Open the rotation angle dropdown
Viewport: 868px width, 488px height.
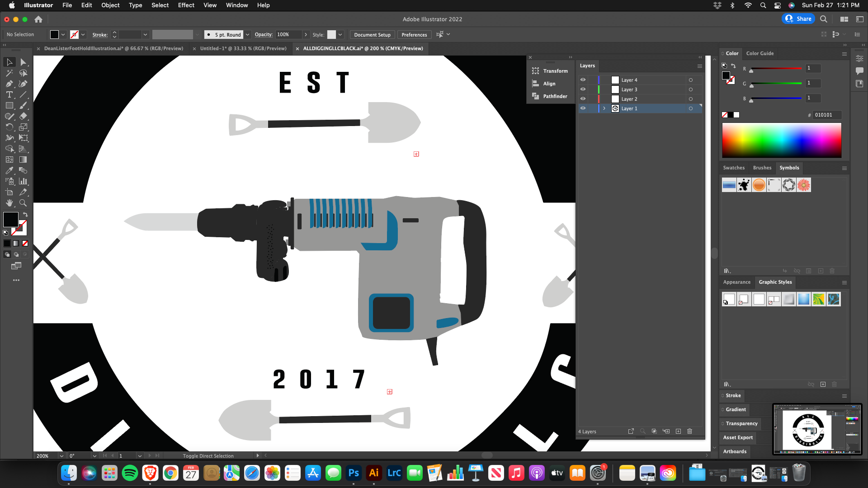click(x=94, y=456)
